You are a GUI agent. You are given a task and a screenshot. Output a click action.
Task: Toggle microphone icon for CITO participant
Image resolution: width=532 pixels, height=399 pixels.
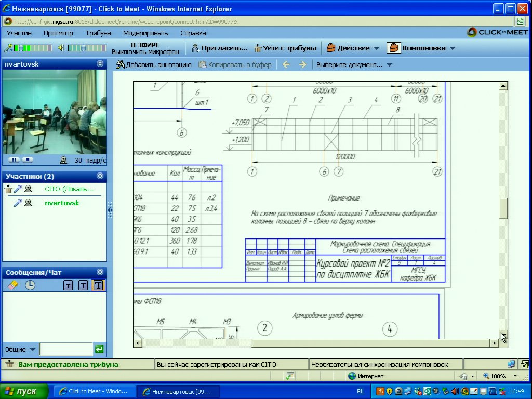coord(18,189)
